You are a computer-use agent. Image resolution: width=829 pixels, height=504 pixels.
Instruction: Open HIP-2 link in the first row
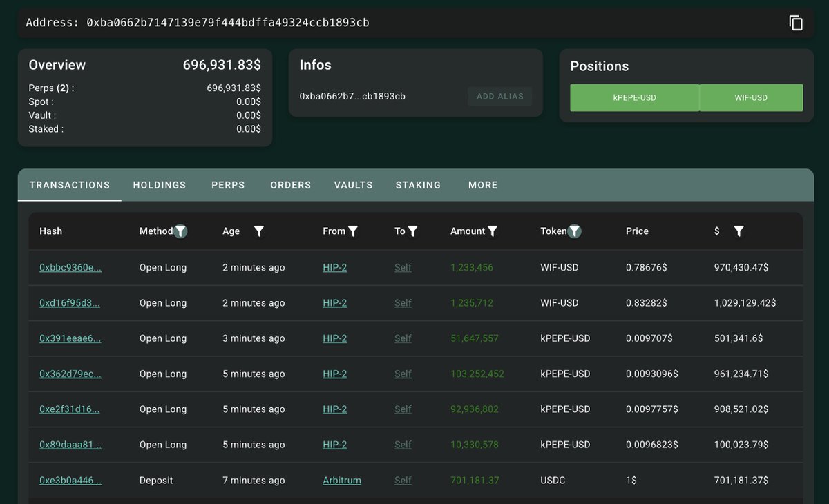tap(335, 268)
